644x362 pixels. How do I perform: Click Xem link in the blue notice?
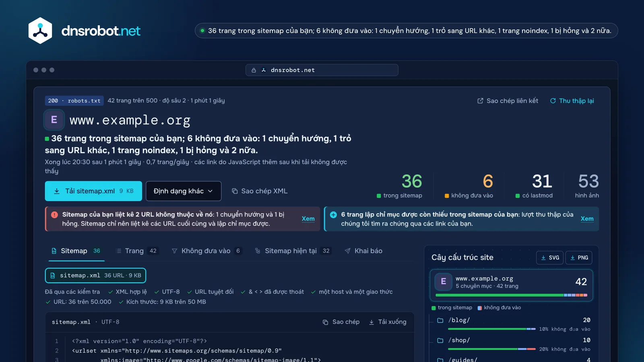(x=587, y=219)
